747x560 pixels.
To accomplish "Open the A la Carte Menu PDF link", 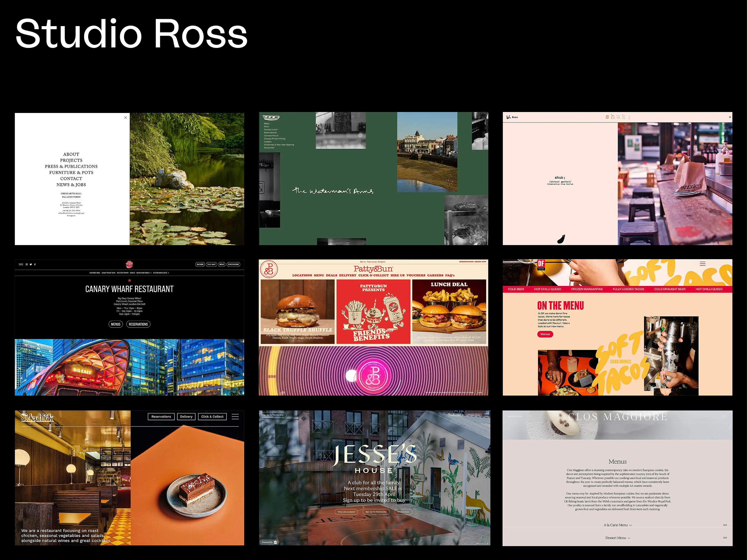I will pos(725,525).
